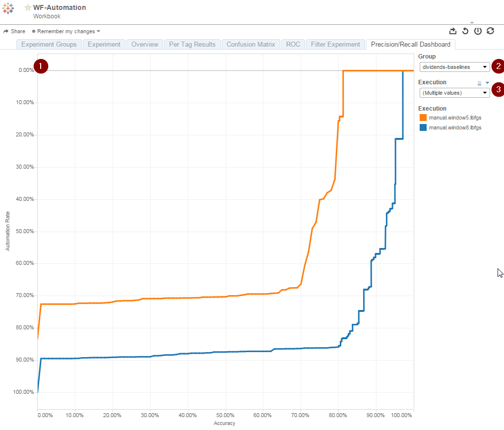This screenshot has height=430, width=504.
Task: Click the Execution filter menu lines icon
Action: [479, 83]
